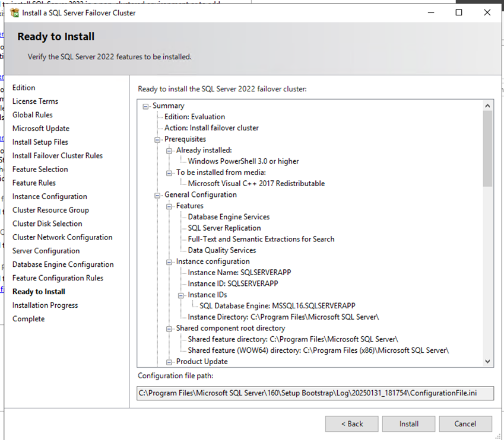Select 'SQL Database Engine: MSSQL16.SQLSERVERAPP' row
Viewport: 504px width, 440px height.
point(277,306)
